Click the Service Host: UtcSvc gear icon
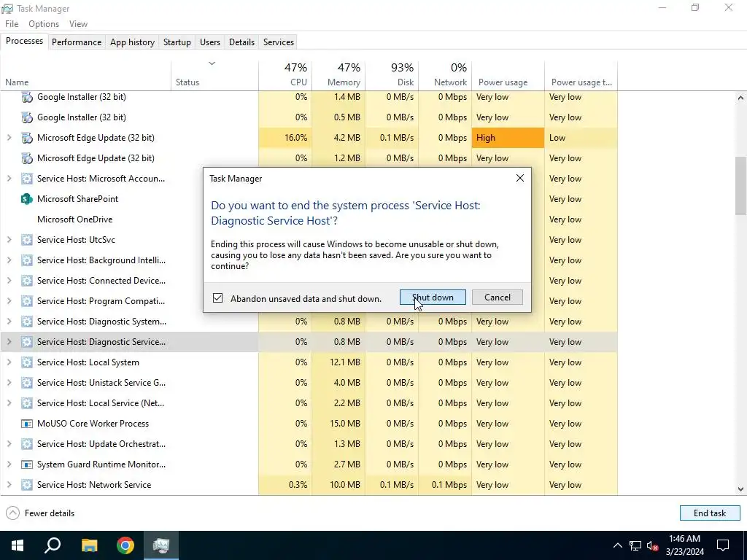 click(x=27, y=240)
